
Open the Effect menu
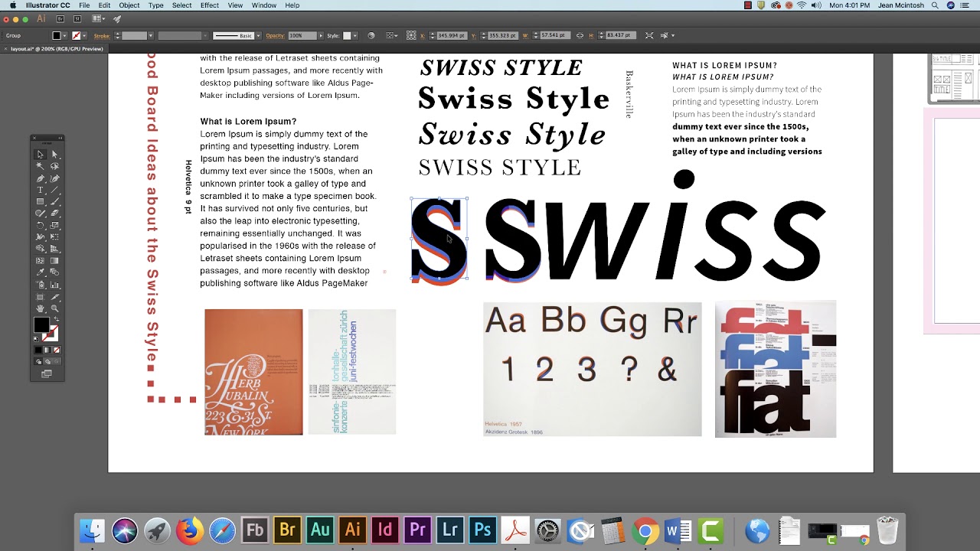(210, 5)
